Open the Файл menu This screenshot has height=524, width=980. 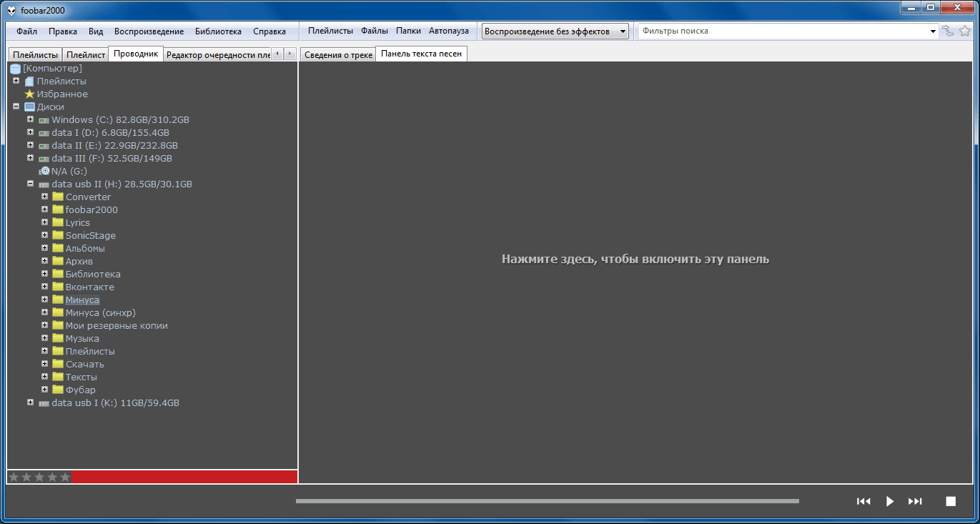[27, 31]
